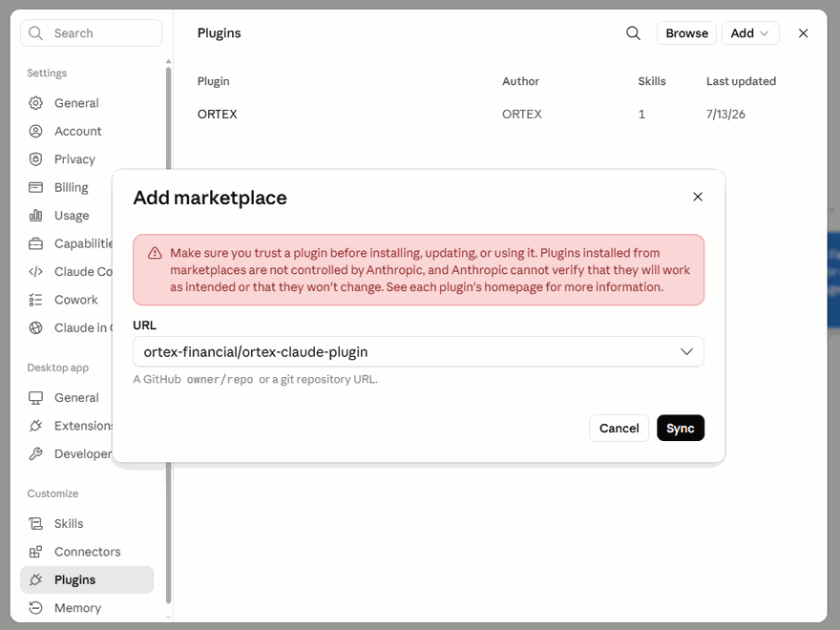
Task: Search plugins using the header magnifier icon
Action: (633, 33)
